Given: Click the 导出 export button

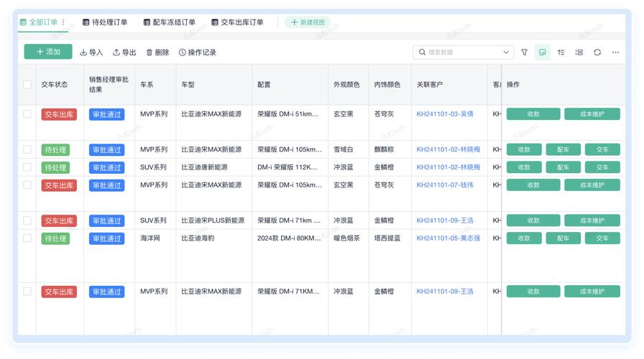Looking at the screenshot, I should [x=124, y=52].
